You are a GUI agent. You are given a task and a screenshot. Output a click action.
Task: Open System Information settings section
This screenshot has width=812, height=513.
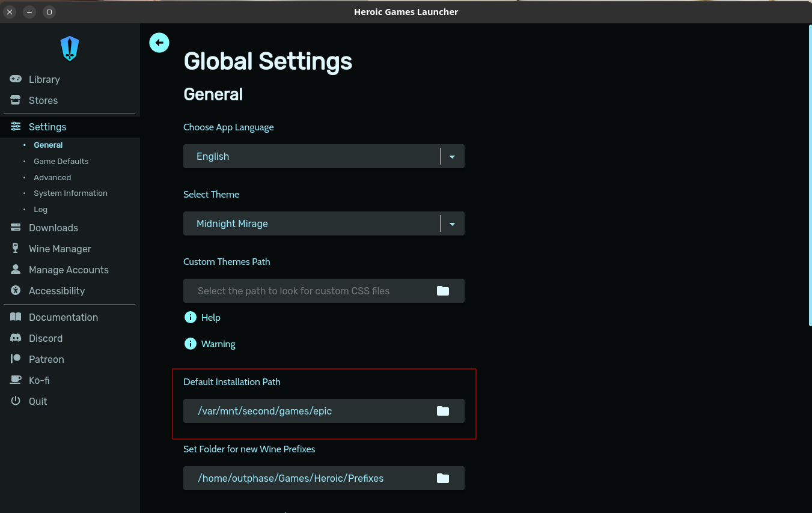[x=70, y=193]
